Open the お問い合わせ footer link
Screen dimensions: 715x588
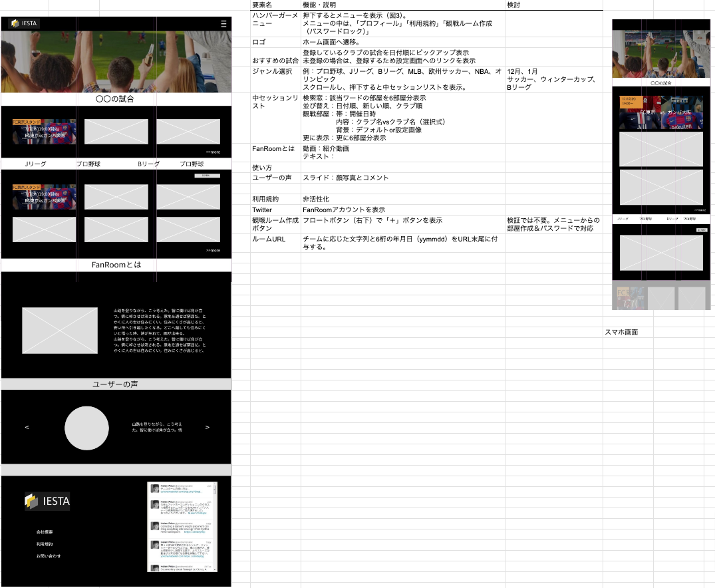(48, 556)
